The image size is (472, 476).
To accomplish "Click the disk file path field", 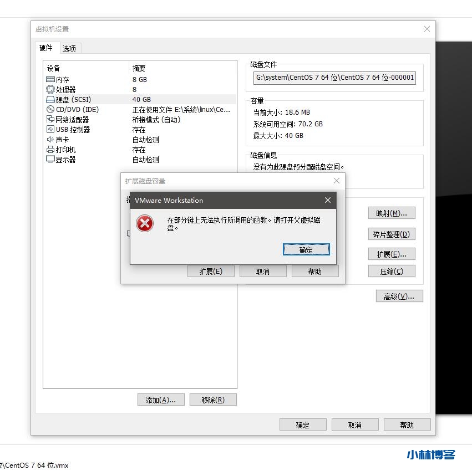I will (334, 78).
